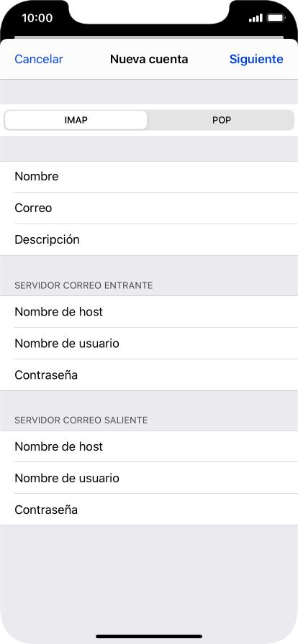This screenshot has width=298, height=644.
Task: Click outgoing server Contraseña field
Action: coord(149,510)
